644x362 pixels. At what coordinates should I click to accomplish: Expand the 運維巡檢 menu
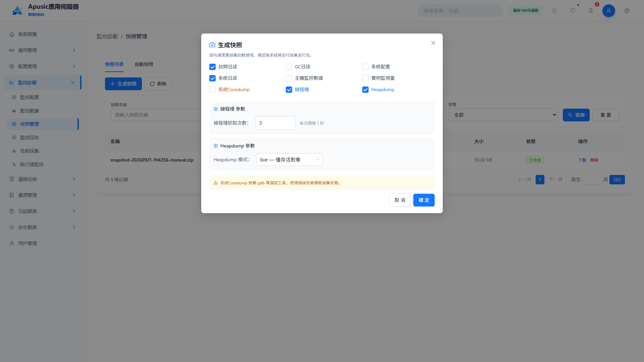click(x=43, y=179)
